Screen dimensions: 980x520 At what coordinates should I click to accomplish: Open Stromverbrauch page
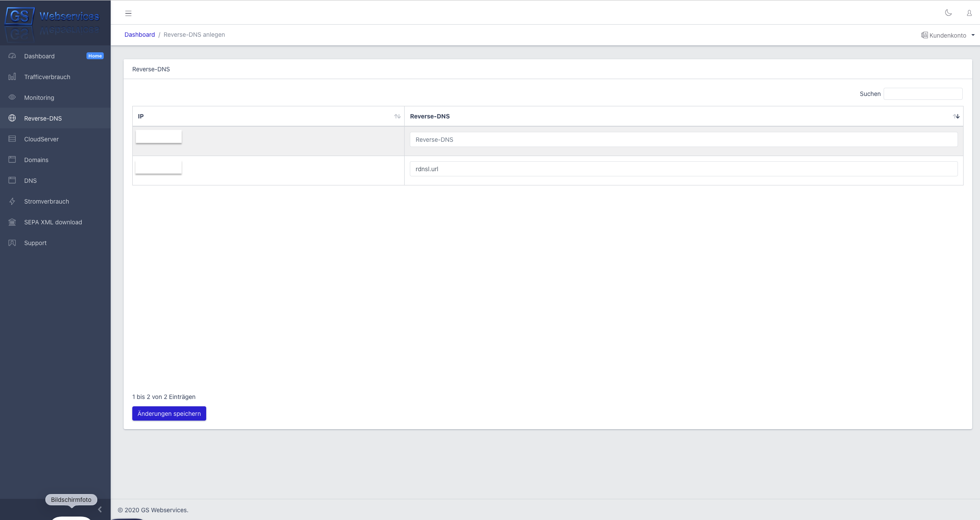tap(55, 201)
